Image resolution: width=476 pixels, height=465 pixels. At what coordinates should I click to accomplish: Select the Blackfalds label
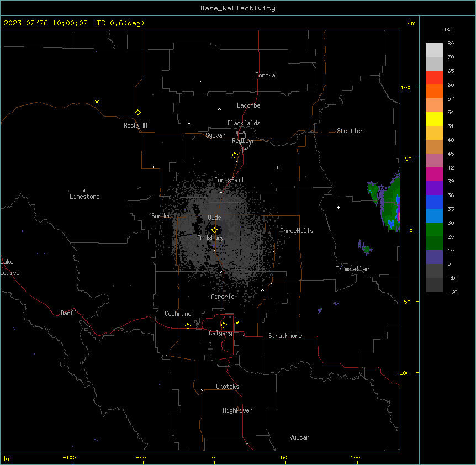(x=244, y=123)
